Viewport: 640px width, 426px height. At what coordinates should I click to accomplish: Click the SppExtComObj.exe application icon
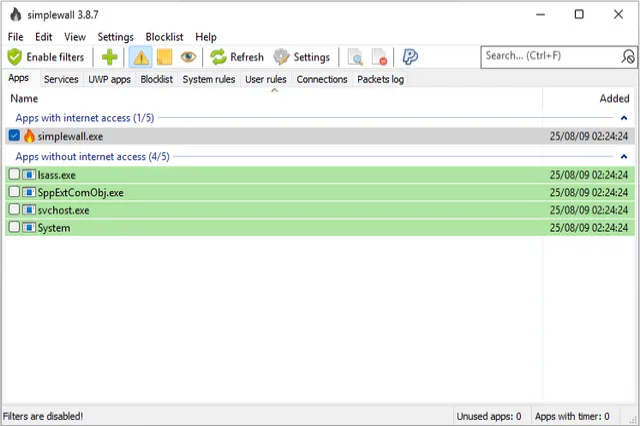click(x=29, y=192)
